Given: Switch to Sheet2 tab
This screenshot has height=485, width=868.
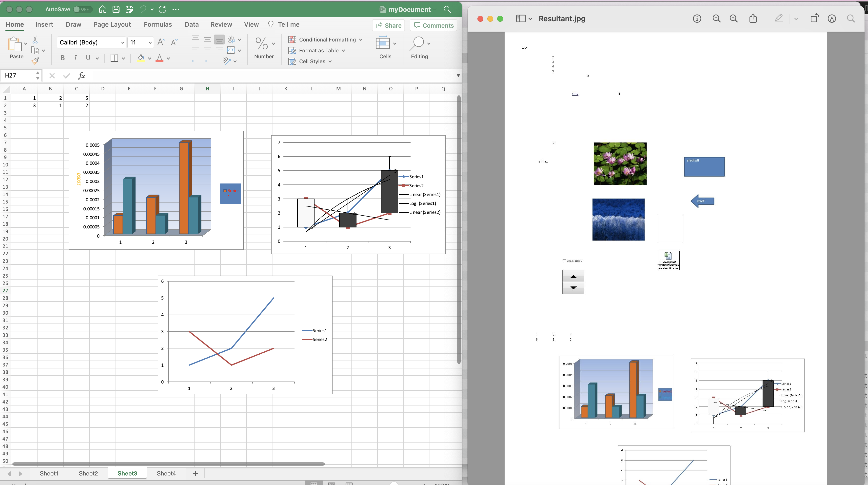Looking at the screenshot, I should pyautogui.click(x=88, y=473).
